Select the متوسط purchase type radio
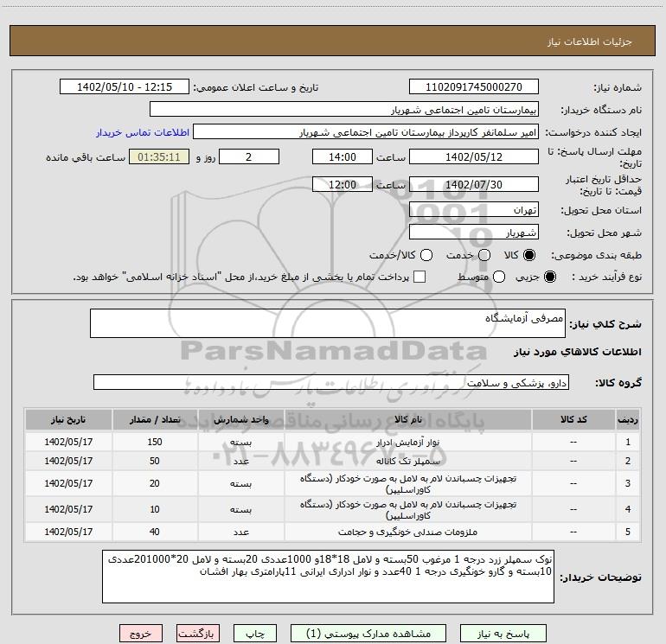Image resolution: width=666 pixels, height=644 pixels. pyautogui.click(x=499, y=277)
